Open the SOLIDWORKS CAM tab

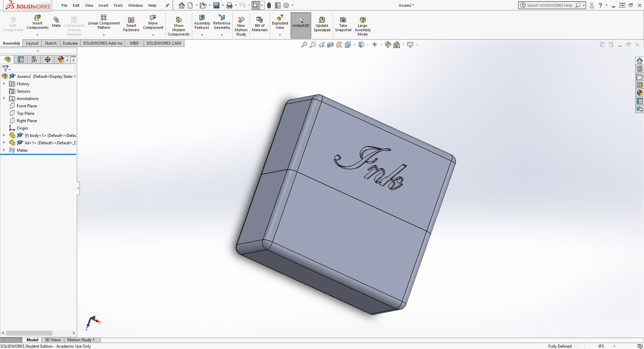pos(164,43)
